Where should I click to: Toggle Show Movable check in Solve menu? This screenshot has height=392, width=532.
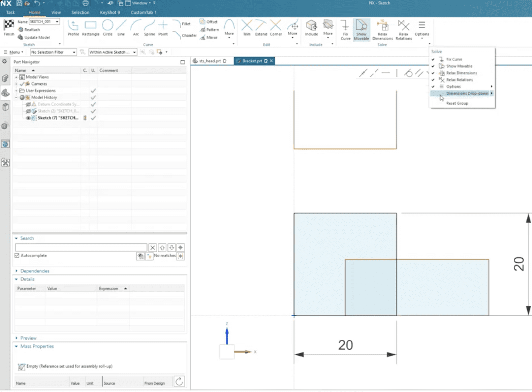tap(433, 66)
